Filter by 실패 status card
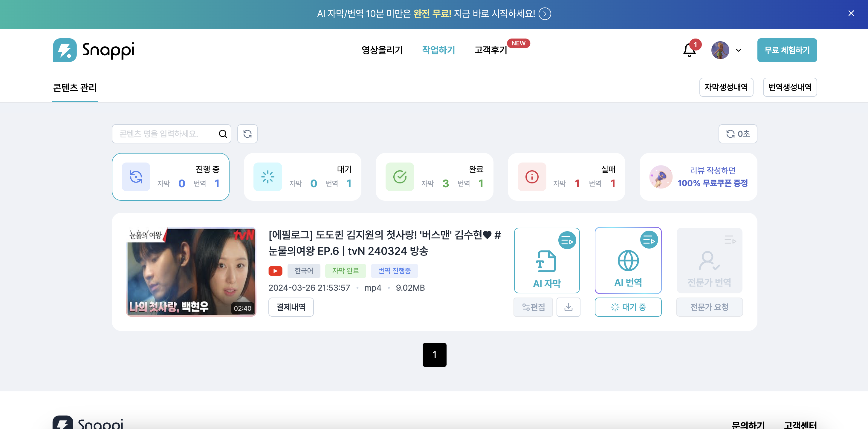The image size is (868, 429). point(566,177)
